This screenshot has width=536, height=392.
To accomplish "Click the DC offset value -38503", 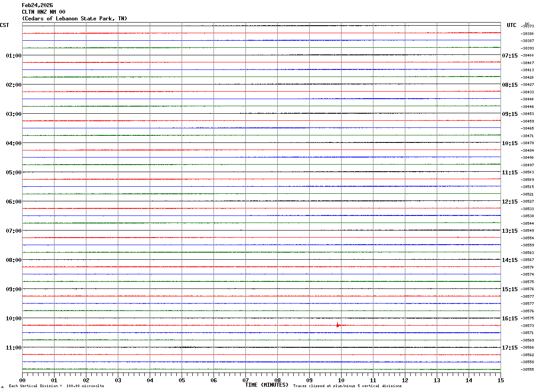I will [x=527, y=172].
